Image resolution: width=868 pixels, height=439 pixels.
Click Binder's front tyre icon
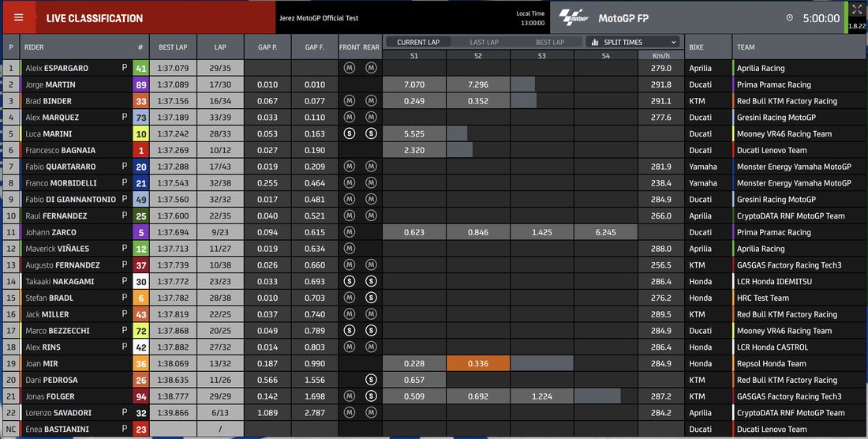[350, 101]
